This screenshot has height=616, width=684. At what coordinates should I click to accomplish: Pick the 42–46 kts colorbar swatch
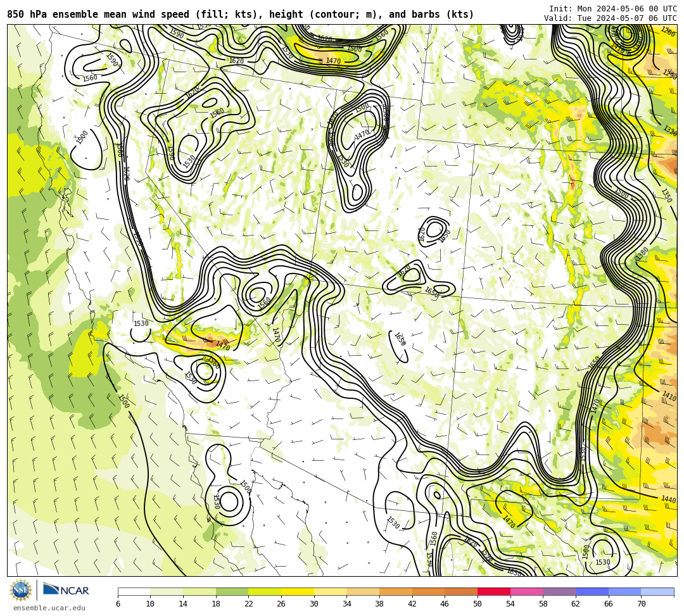[x=428, y=591]
